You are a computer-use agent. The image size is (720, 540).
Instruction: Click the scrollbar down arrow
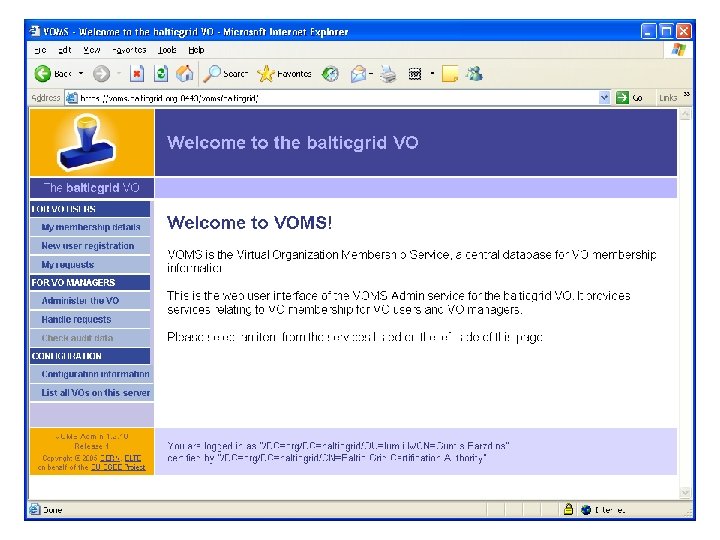tap(685, 493)
